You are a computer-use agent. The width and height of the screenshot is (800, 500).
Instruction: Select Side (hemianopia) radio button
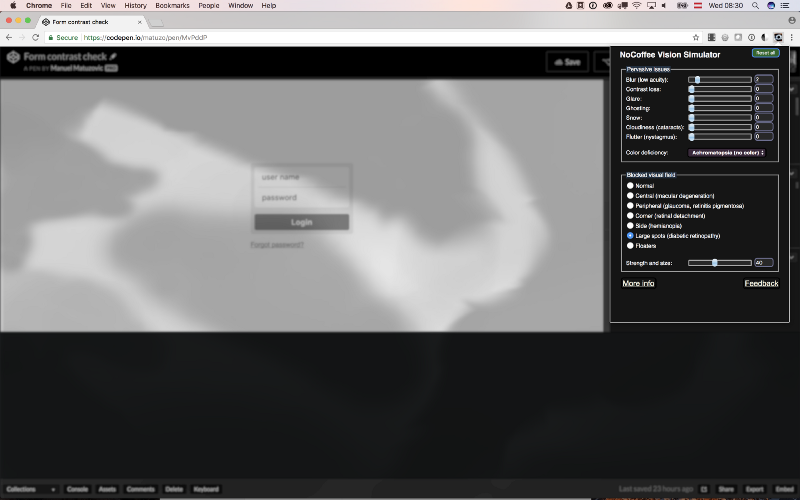click(x=630, y=225)
